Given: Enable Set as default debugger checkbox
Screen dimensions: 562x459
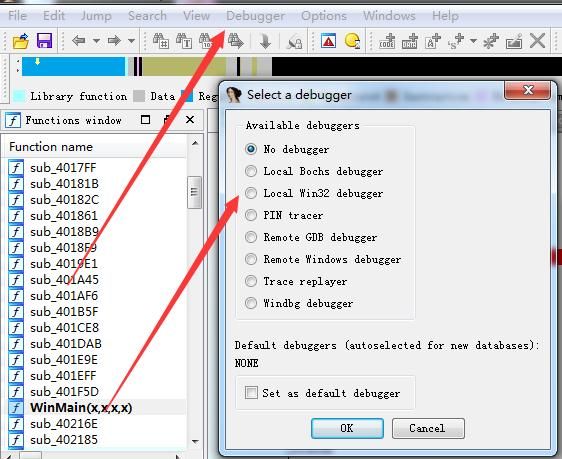Looking at the screenshot, I should coord(251,392).
